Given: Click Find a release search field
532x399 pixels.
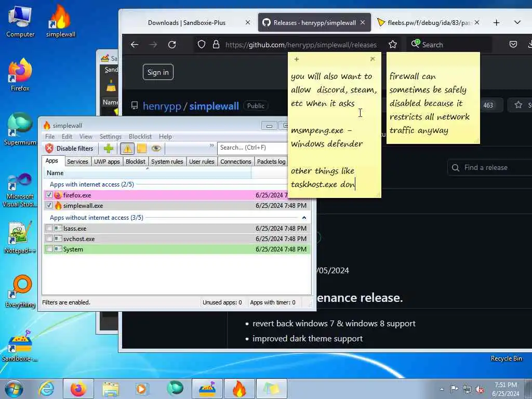Looking at the screenshot, I should click(489, 168).
